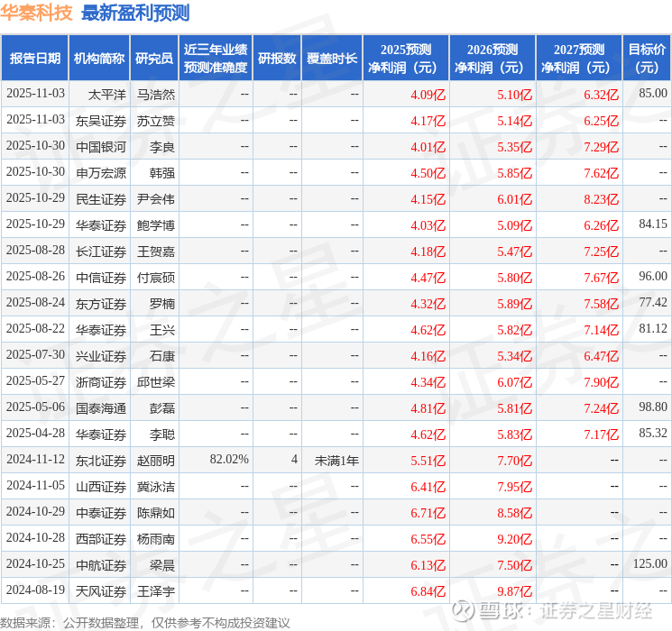Click 2027 forecast 7.29亿
This screenshot has width=672, height=631.
click(601, 147)
